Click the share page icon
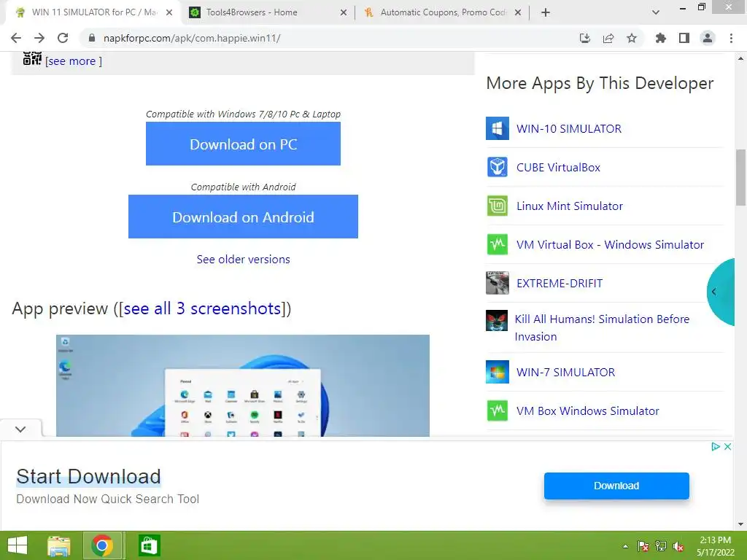 [608, 38]
